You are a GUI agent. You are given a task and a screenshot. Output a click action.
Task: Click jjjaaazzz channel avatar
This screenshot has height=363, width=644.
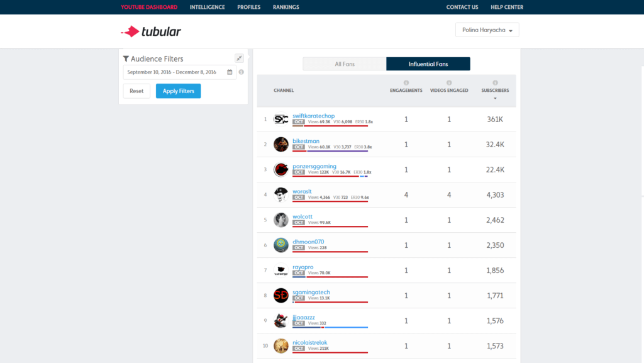coord(281,320)
